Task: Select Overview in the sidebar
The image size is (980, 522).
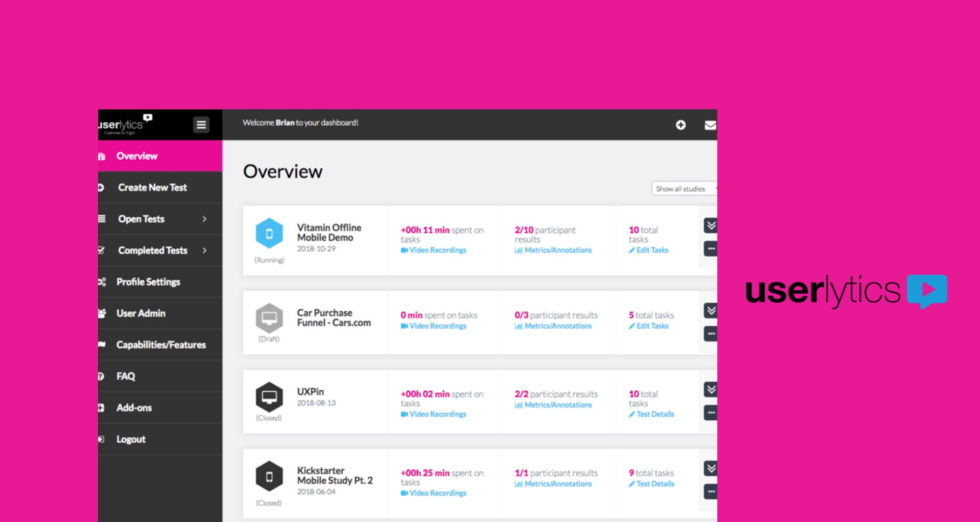Action: (137, 156)
